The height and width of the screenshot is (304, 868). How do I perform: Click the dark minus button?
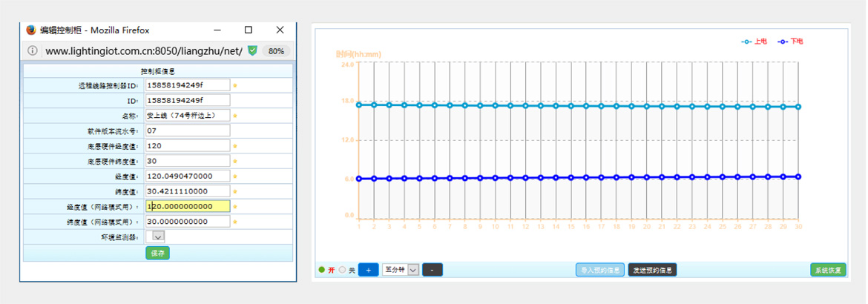(433, 270)
